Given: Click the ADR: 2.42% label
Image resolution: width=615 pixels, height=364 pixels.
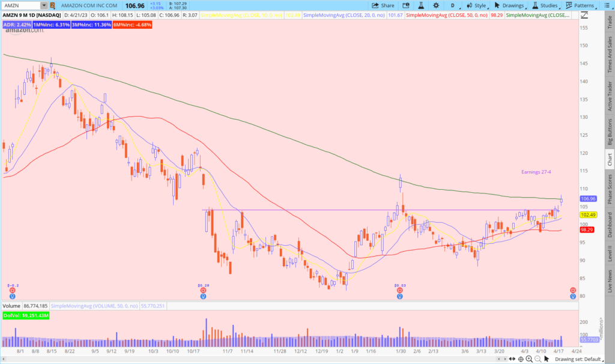Looking at the screenshot, I should tap(17, 25).
